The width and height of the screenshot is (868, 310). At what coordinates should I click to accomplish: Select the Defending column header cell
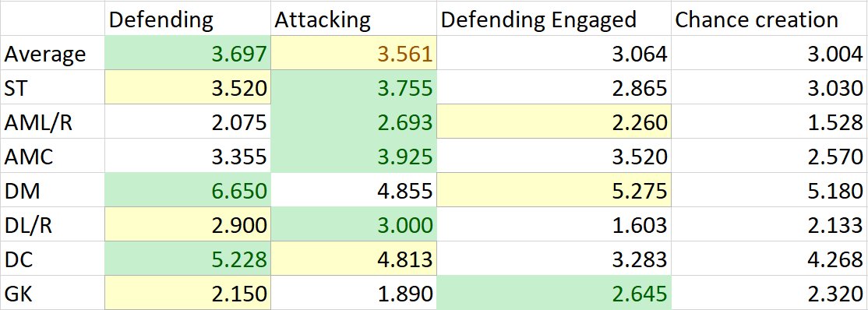click(189, 19)
